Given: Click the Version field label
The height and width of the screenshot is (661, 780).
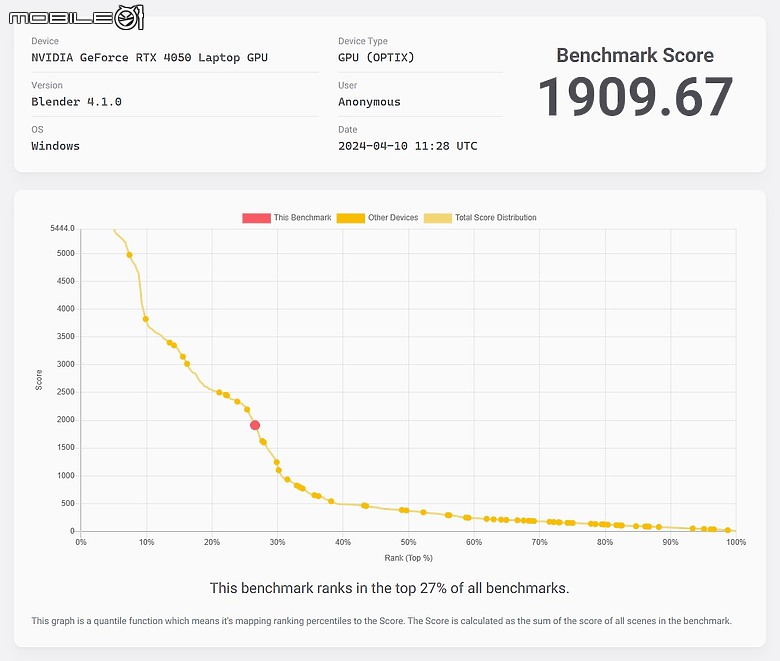Looking at the screenshot, I should 47,86.
